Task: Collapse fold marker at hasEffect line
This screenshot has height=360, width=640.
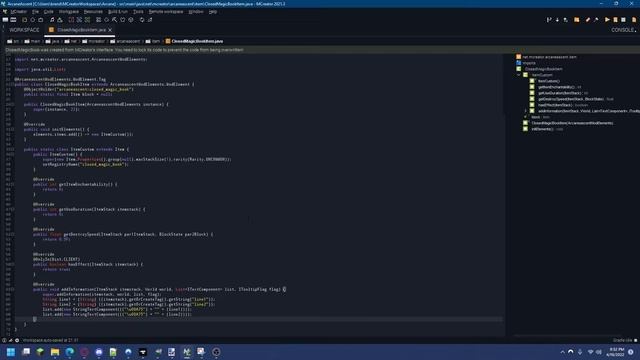Action: [13, 264]
